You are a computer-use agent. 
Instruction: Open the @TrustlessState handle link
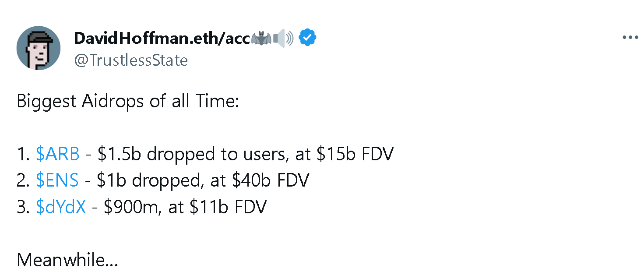pos(131,60)
